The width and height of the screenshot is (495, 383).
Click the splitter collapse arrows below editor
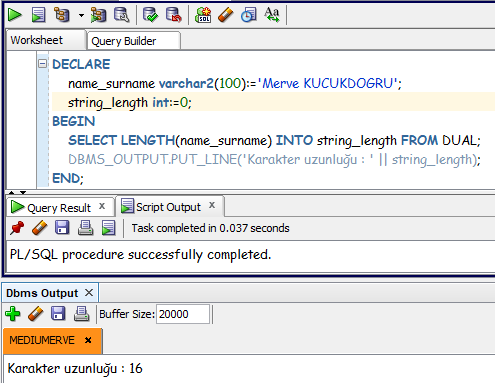click(x=17, y=192)
